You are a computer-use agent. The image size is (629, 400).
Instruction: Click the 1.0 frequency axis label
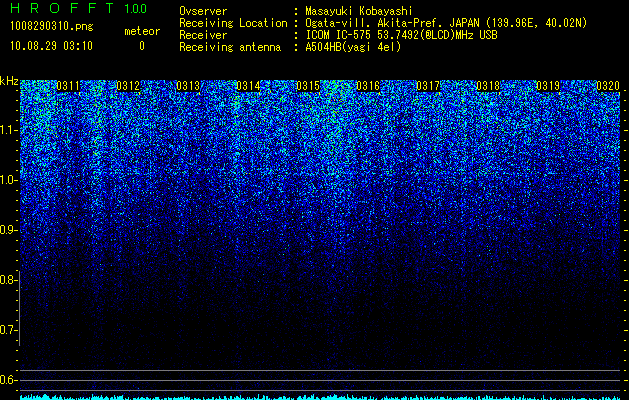pos(8,181)
